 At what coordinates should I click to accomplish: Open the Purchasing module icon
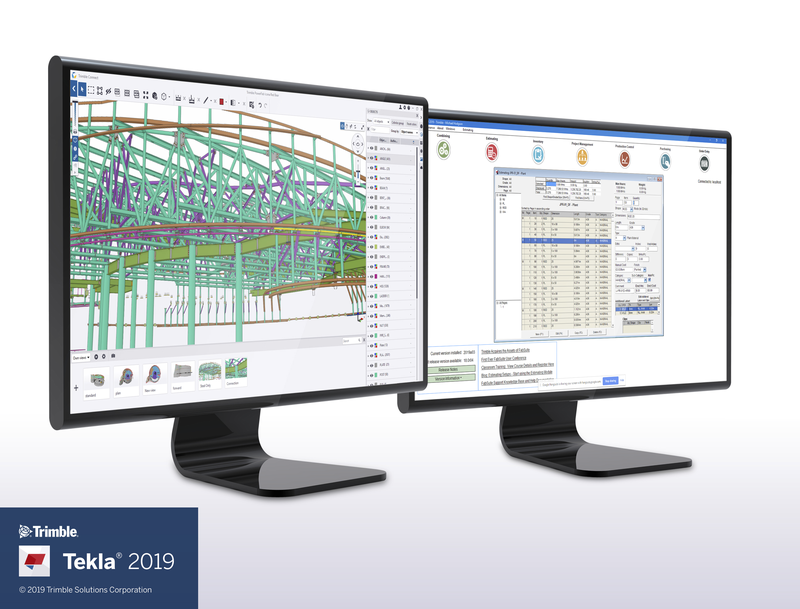point(665,161)
